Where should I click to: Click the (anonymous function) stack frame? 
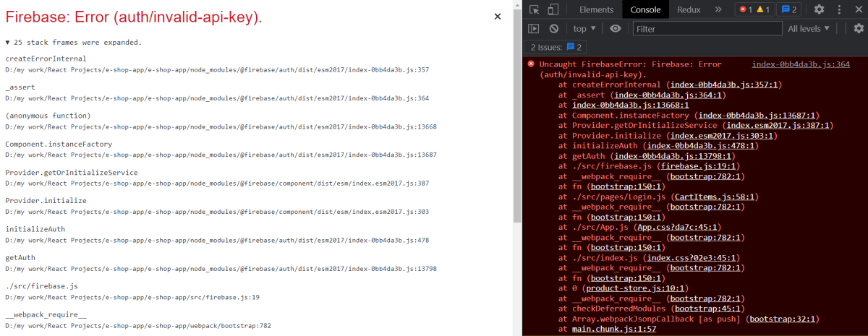(x=48, y=116)
